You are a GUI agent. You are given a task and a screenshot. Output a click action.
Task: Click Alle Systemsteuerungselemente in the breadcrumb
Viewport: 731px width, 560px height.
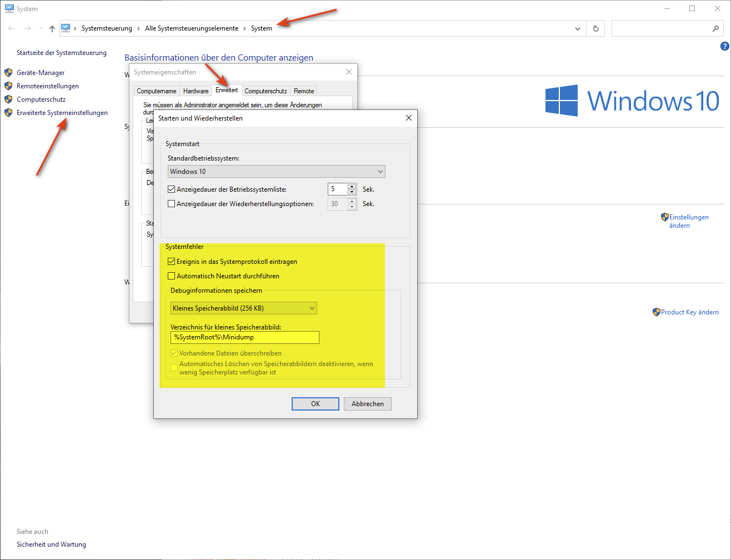[192, 28]
